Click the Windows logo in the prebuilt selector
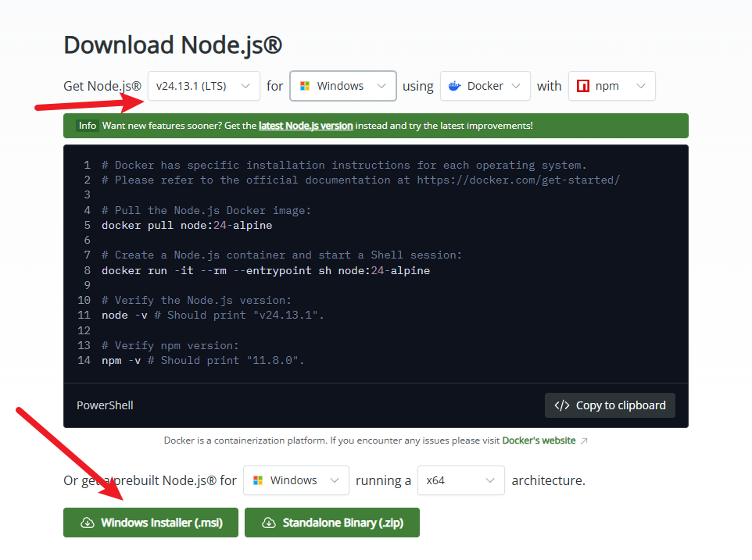Image resolution: width=752 pixels, height=560 pixels. pyautogui.click(x=258, y=480)
